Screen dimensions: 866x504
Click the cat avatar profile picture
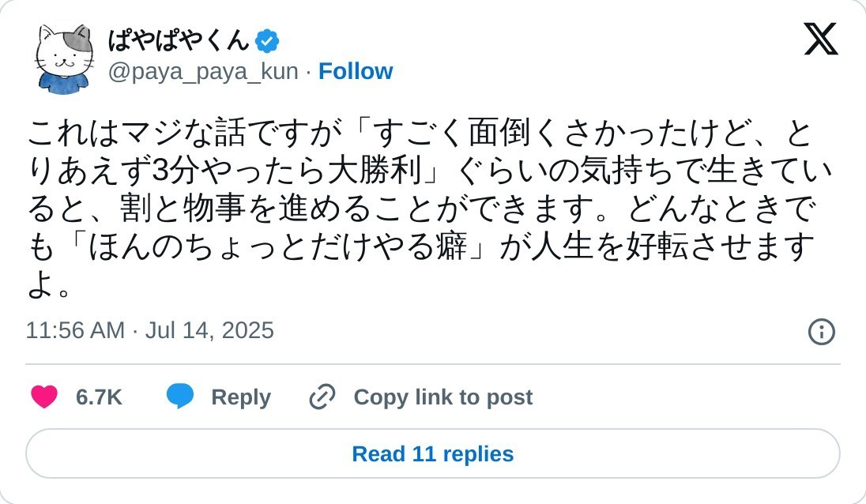click(64, 57)
